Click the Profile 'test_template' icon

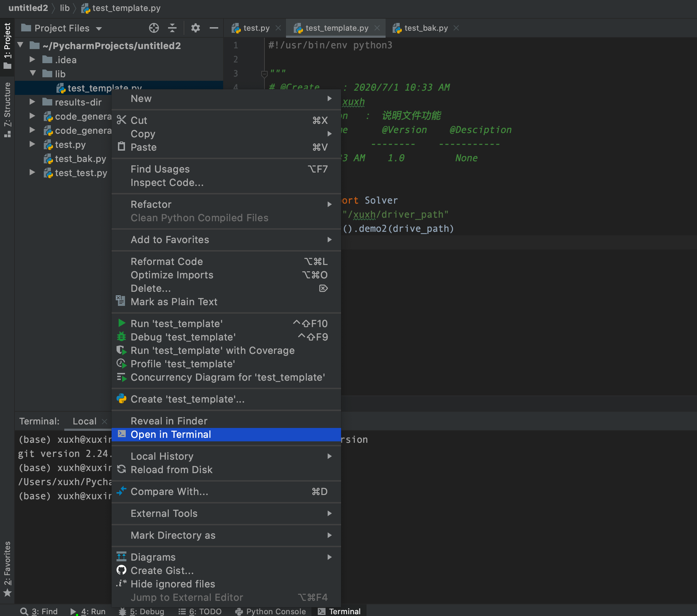click(x=121, y=363)
